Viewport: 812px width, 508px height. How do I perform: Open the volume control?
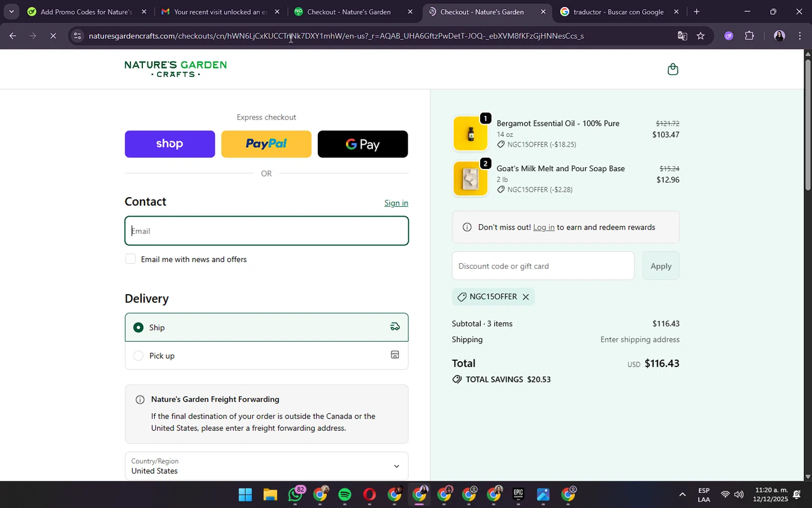click(x=739, y=494)
